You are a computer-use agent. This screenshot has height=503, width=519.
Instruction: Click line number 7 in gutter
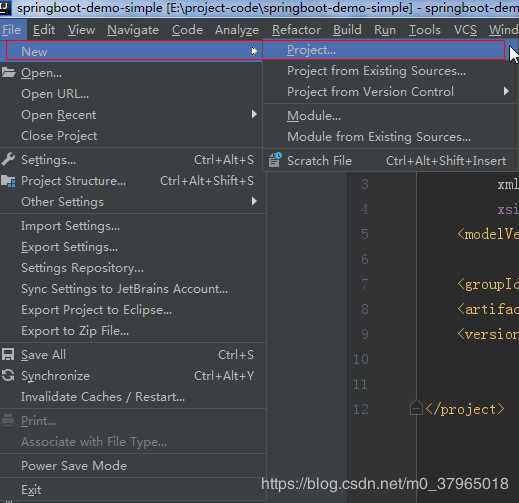click(x=365, y=284)
